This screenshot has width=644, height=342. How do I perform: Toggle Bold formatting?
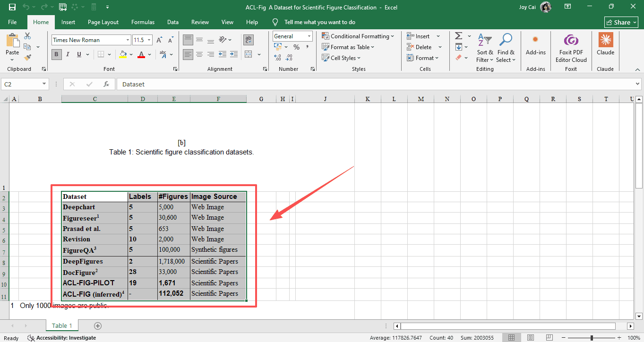pyautogui.click(x=57, y=54)
